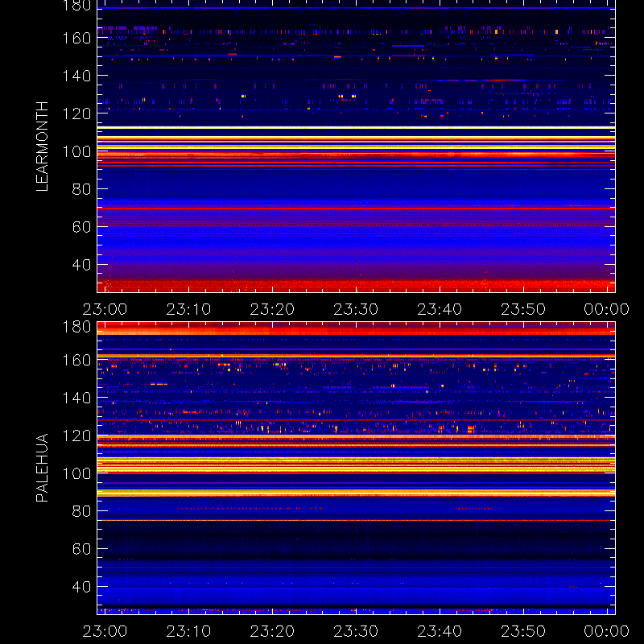This screenshot has width=644, height=644.
Task: Select 160 label on Learmonth frequency axis
Action: pyautogui.click(x=76, y=38)
